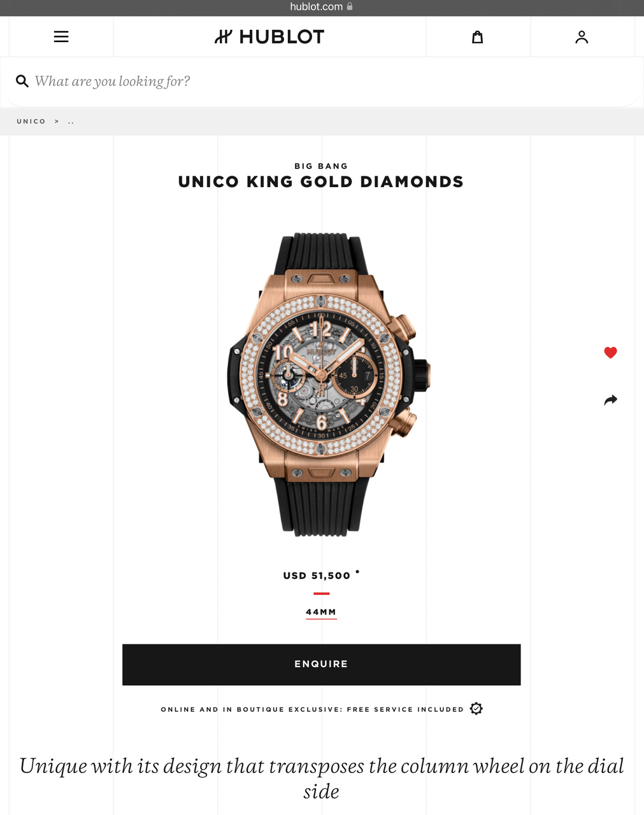Screen dimensions: 644x815
Task: Toggle the red heart wishlist icon
Action: [x=610, y=352]
